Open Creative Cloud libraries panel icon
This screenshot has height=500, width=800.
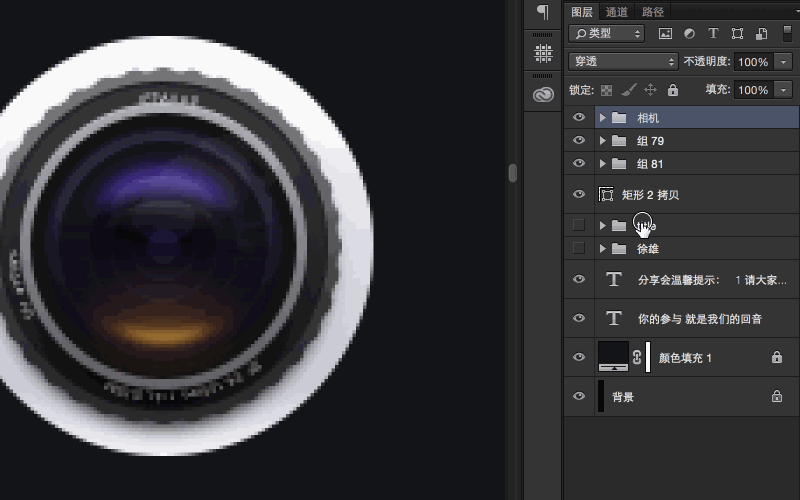pyautogui.click(x=543, y=93)
